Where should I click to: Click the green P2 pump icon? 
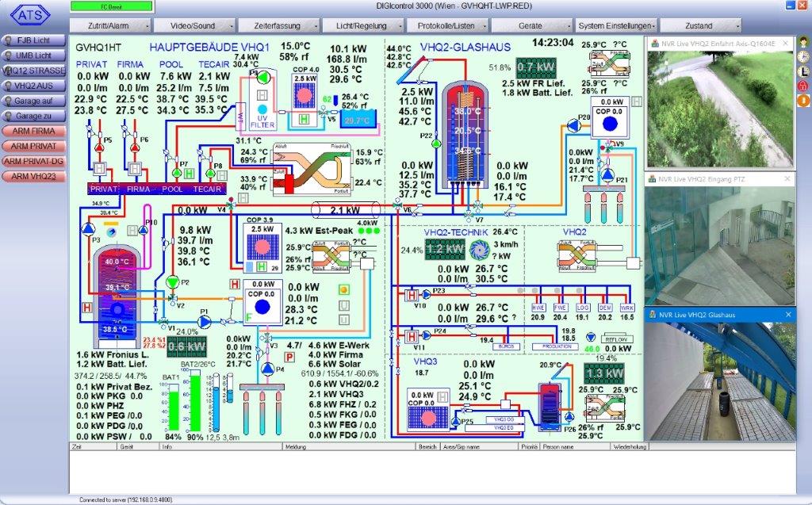(172, 281)
